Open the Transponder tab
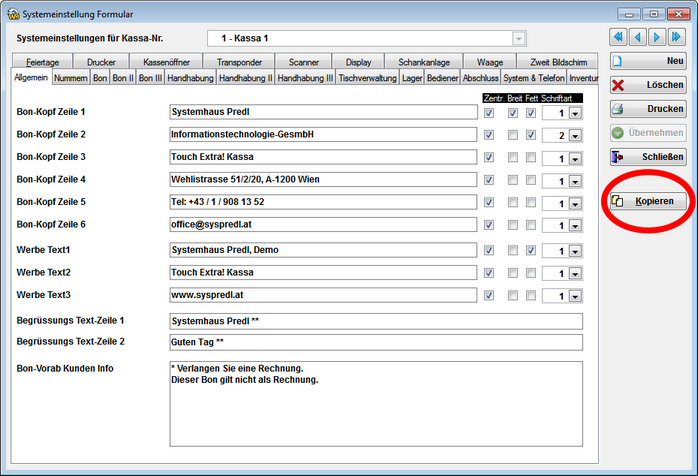Screen dimensions: 698x476 point(239,62)
